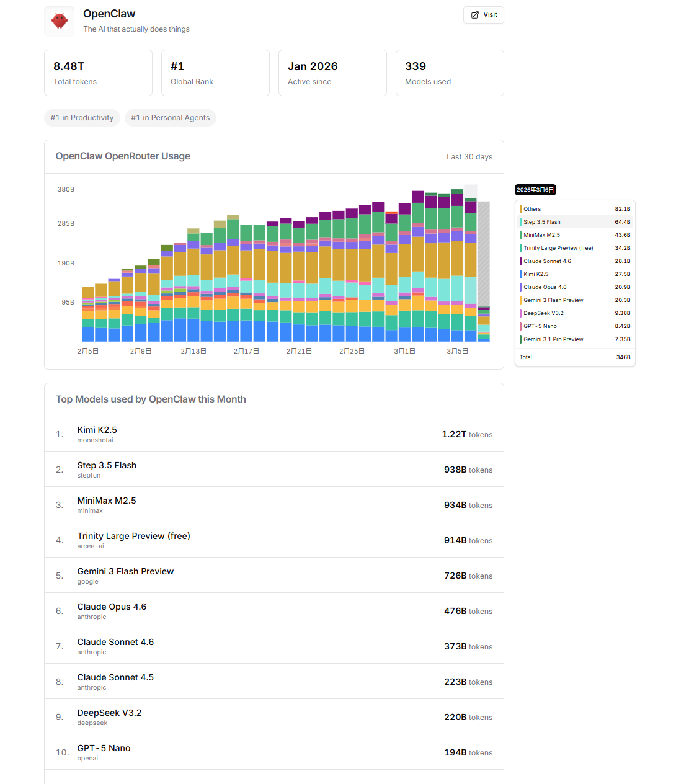Select the #1 in Personal Agents tag

170,118
